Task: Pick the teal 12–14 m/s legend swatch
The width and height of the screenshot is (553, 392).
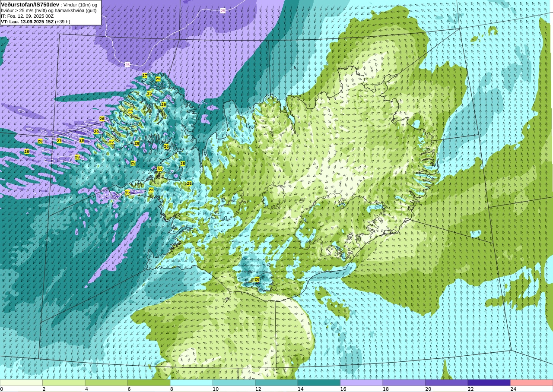Action: point(276,383)
